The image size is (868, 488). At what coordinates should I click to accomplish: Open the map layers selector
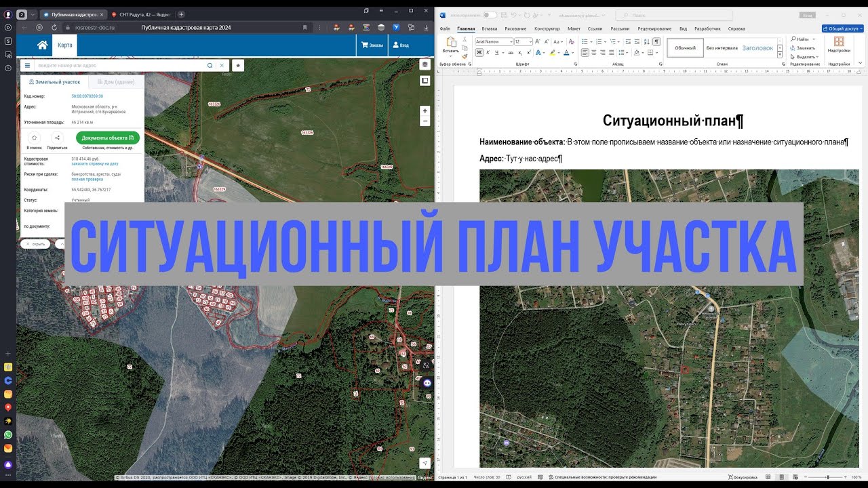[425, 65]
